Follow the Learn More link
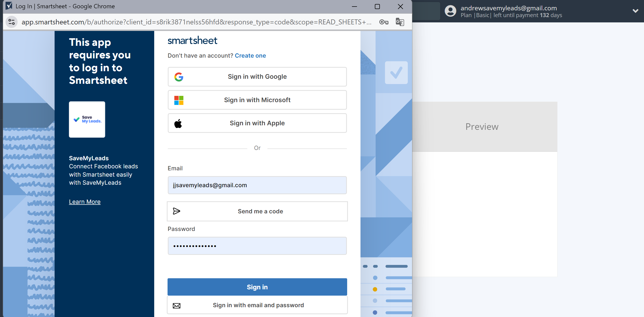 pos(85,202)
